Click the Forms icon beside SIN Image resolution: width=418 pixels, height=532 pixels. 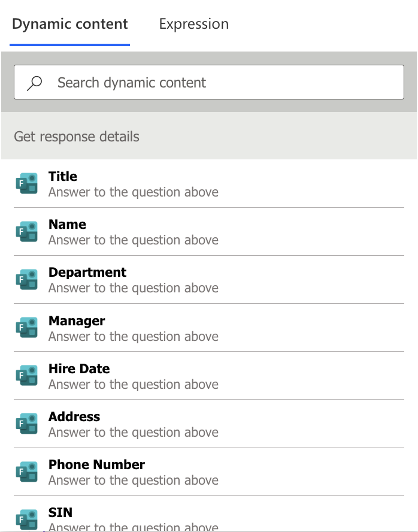pos(27,519)
